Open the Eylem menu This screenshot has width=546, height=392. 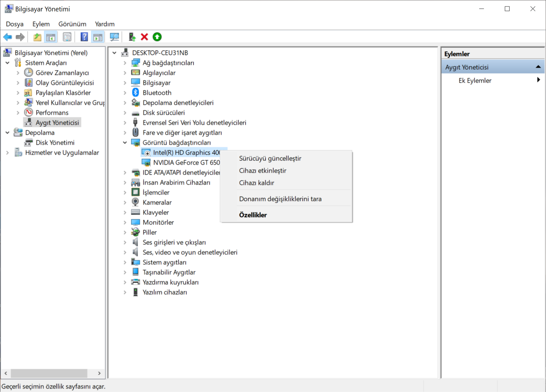(x=41, y=24)
